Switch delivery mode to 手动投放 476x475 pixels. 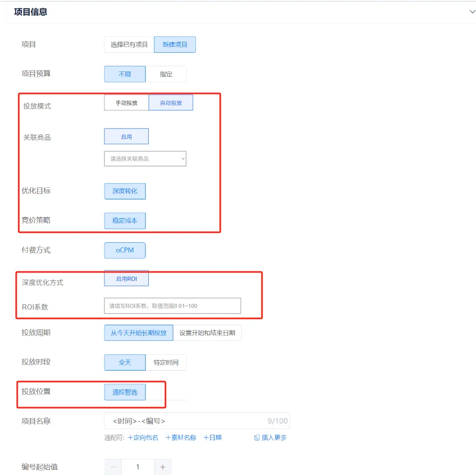click(126, 103)
